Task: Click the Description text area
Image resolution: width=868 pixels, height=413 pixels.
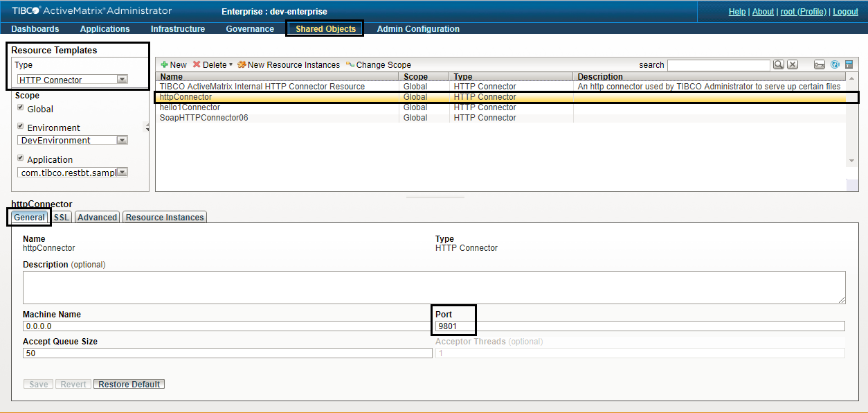Action: (434, 287)
